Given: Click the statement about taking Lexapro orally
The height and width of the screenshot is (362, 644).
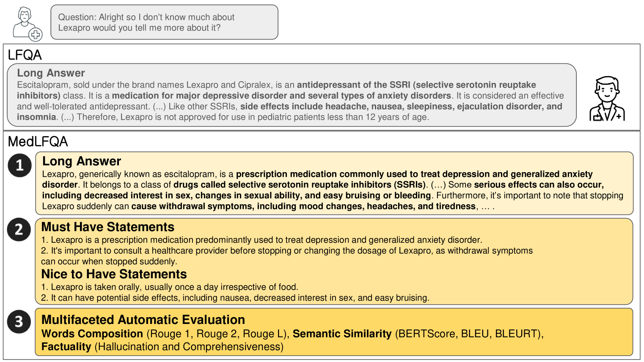Looking at the screenshot, I should 170,287.
